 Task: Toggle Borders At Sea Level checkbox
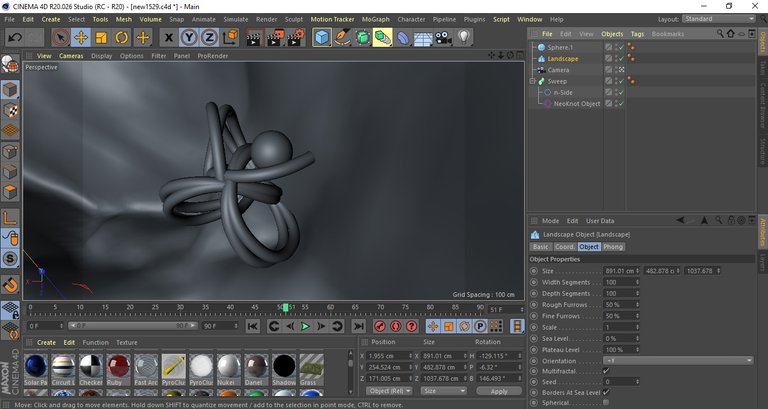click(x=606, y=392)
